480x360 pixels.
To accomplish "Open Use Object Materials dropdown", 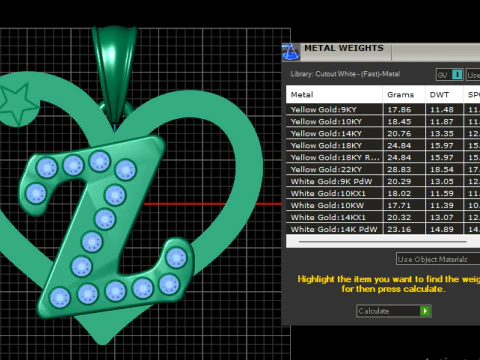I will [x=438, y=259].
